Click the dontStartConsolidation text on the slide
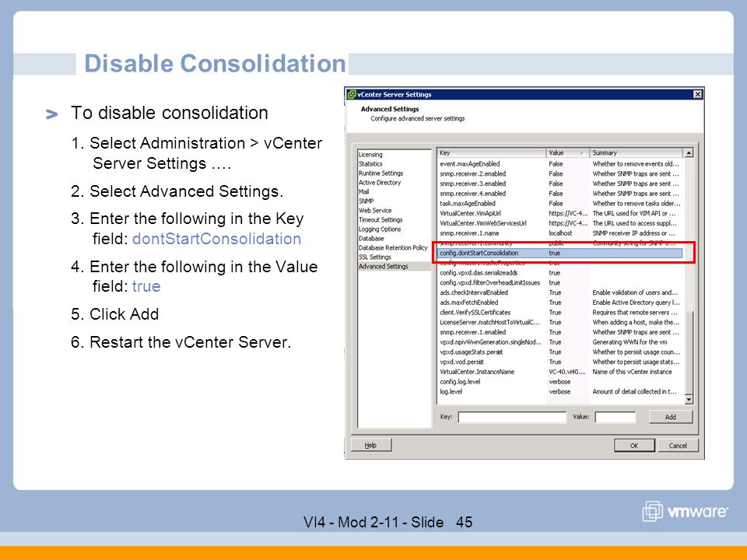 point(217,239)
